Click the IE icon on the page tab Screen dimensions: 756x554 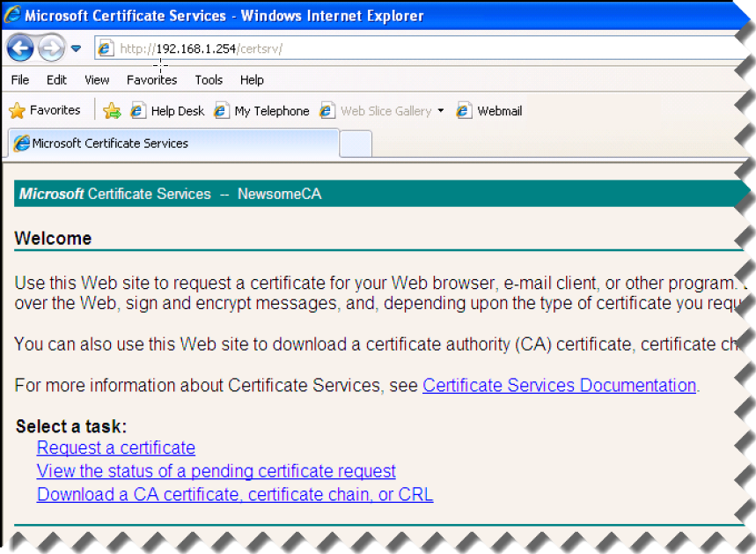[22, 144]
